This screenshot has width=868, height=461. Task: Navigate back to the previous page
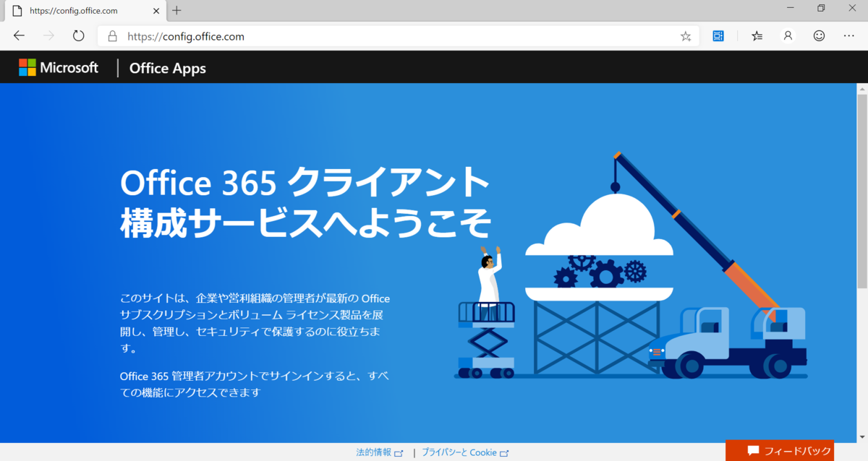click(19, 35)
